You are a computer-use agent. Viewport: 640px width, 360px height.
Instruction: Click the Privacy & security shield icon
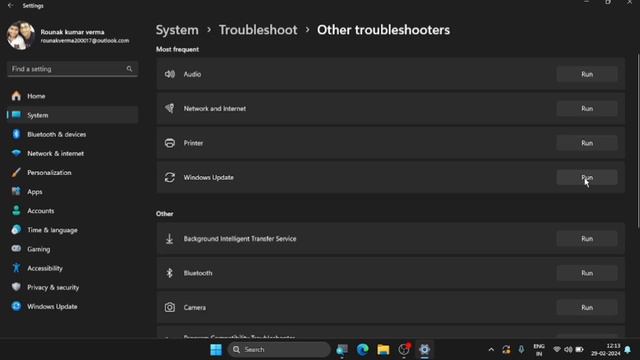16,287
